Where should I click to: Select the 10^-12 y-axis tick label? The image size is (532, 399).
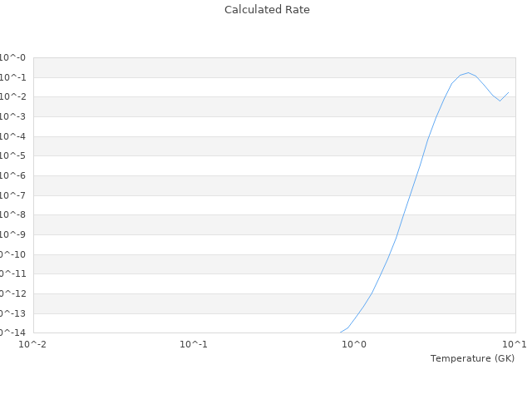13,293
